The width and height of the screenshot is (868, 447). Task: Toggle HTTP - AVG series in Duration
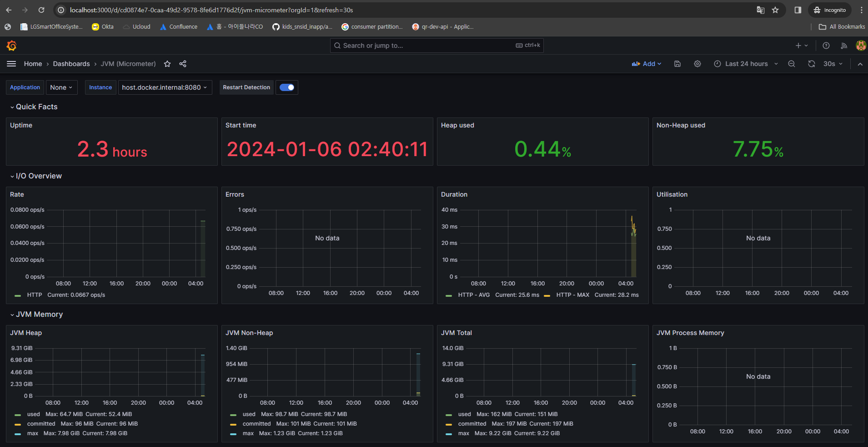474,295
